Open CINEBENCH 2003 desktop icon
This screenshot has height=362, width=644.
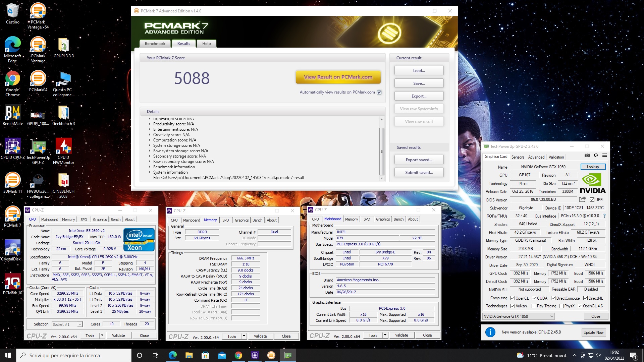(x=63, y=185)
